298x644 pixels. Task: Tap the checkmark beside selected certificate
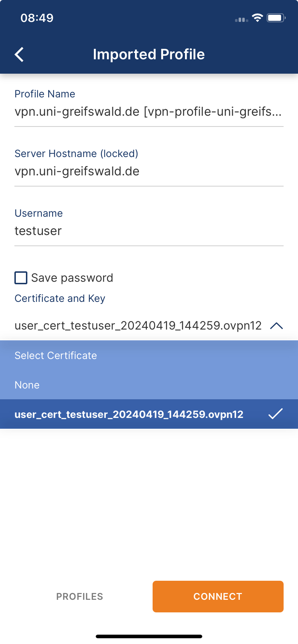point(275,414)
